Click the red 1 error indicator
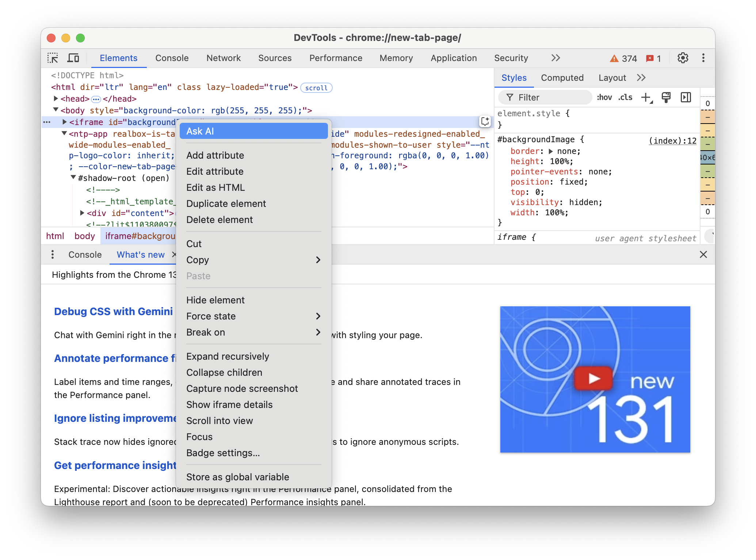This screenshot has height=560, width=756. pyautogui.click(x=654, y=58)
